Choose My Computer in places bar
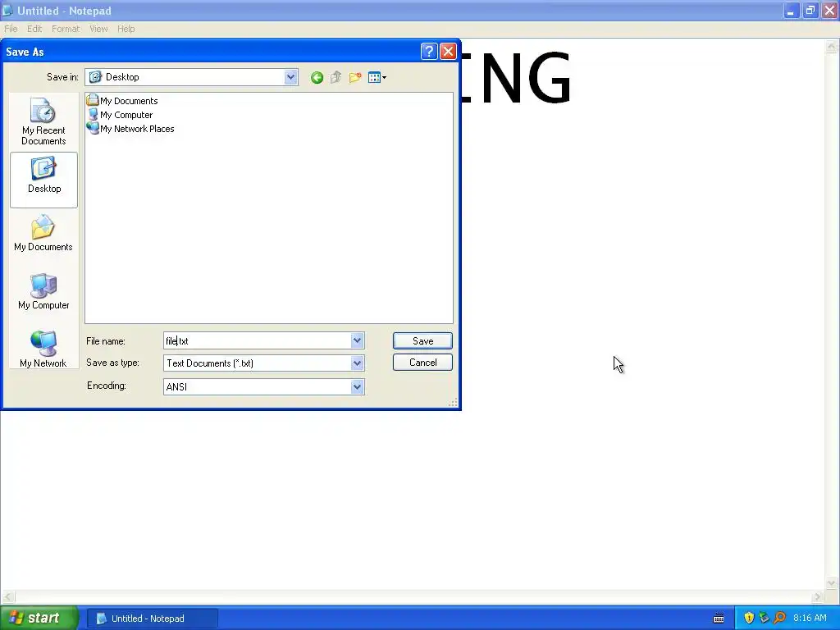Image resolution: width=840 pixels, height=630 pixels. 43,292
